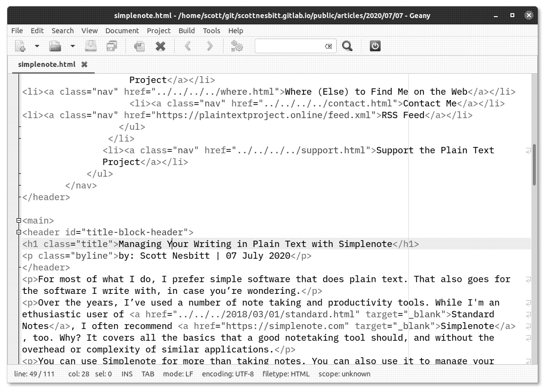Click status bar text "mode: LF"
Viewport: 547px width, 392px height.
178,374
